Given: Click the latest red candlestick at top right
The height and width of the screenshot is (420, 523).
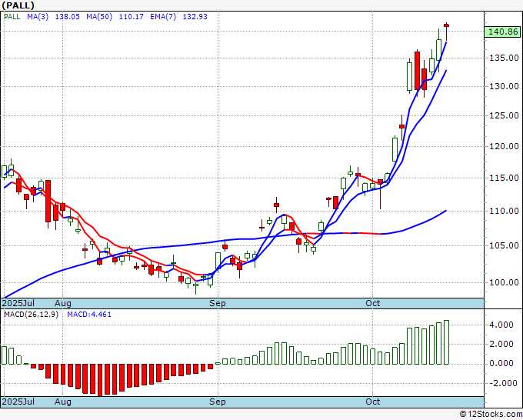Looking at the screenshot, I should [446, 25].
